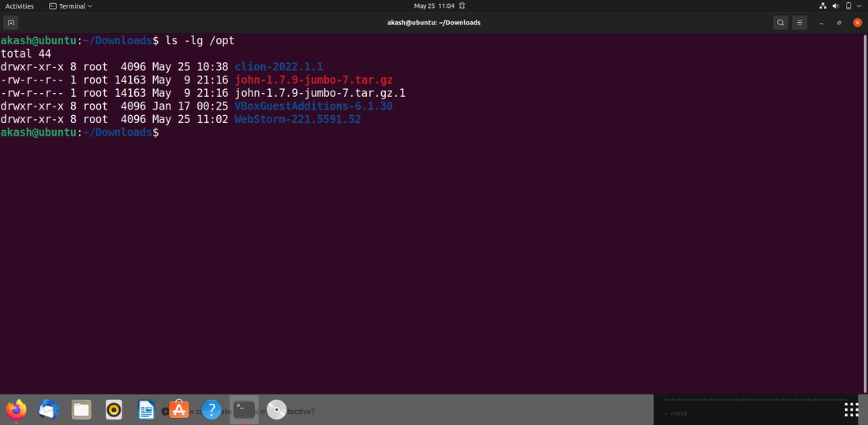This screenshot has height=425, width=868.
Task: Click the terminal vertical scrollbar
Action: coord(865,213)
